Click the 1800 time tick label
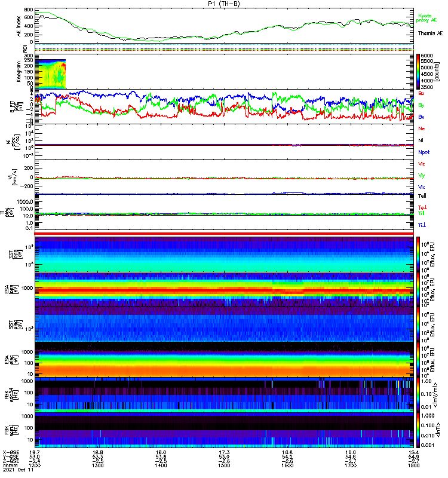Viewport: 448px width, 478px height. click(413, 465)
